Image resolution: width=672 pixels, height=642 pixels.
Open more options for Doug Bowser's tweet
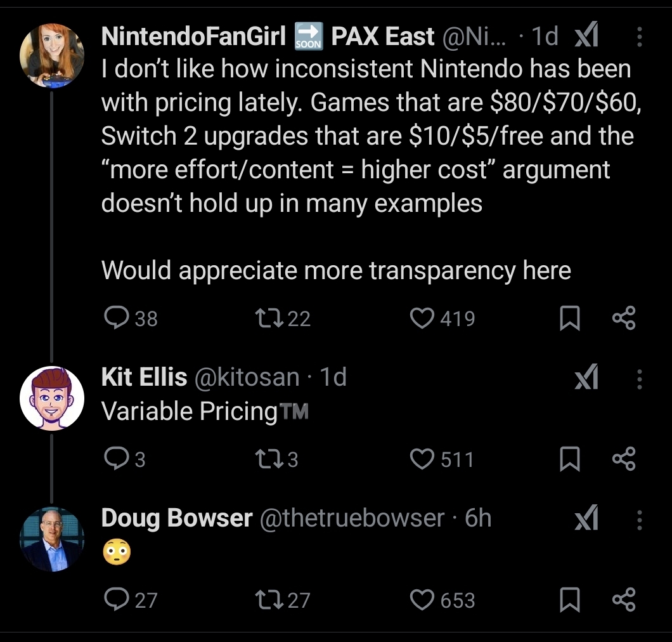click(x=639, y=520)
